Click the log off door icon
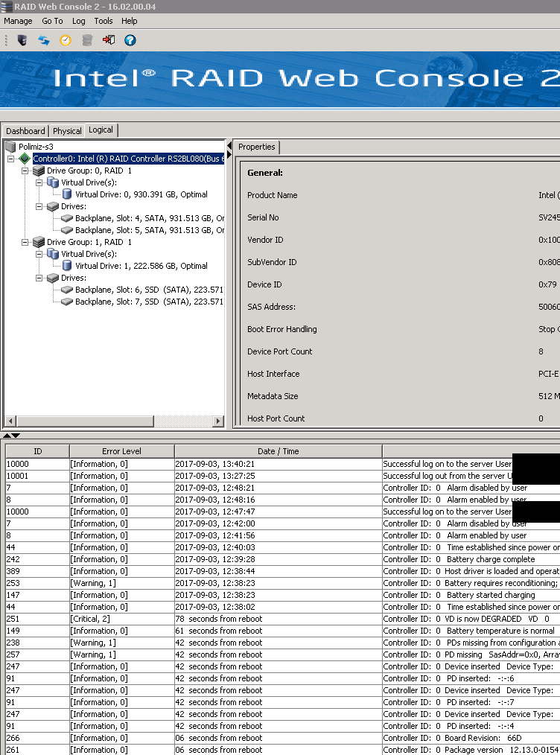The height and width of the screenshot is (755, 560). pos(109,40)
